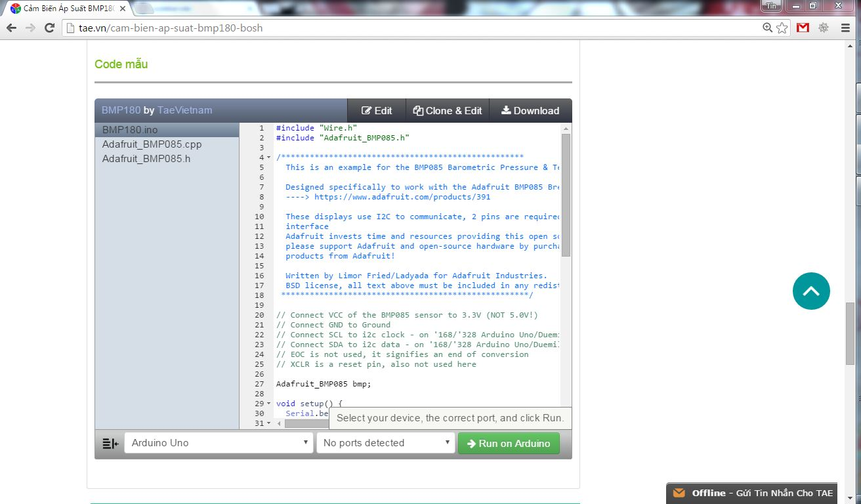Click the code editor vertical scrollbar
The width and height of the screenshot is (861, 504).
566,195
